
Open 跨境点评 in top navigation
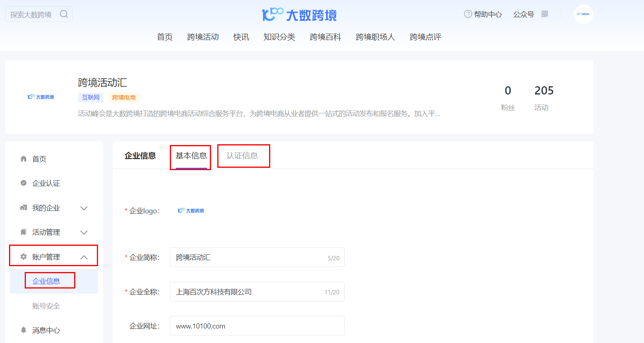[x=426, y=37]
